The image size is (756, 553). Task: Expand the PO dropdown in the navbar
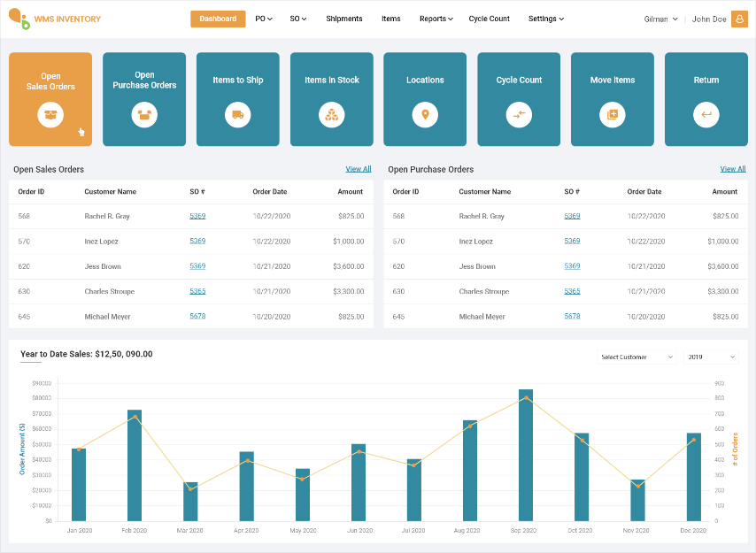[x=263, y=18]
